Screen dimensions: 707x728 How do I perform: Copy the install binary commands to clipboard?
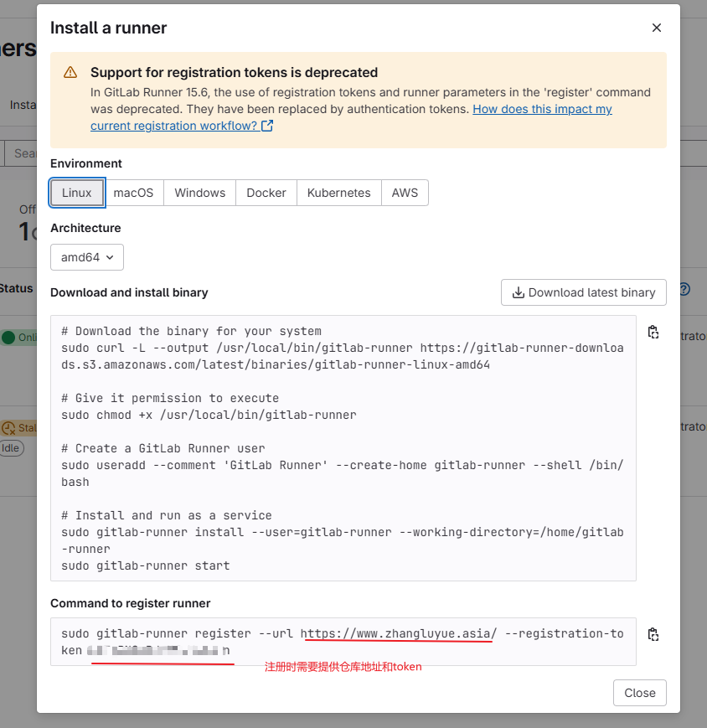(x=653, y=333)
